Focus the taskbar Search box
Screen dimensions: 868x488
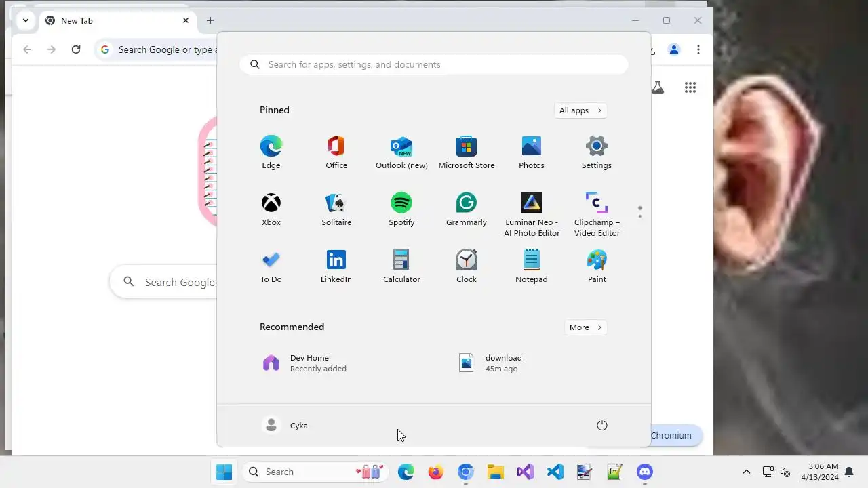[315, 472]
